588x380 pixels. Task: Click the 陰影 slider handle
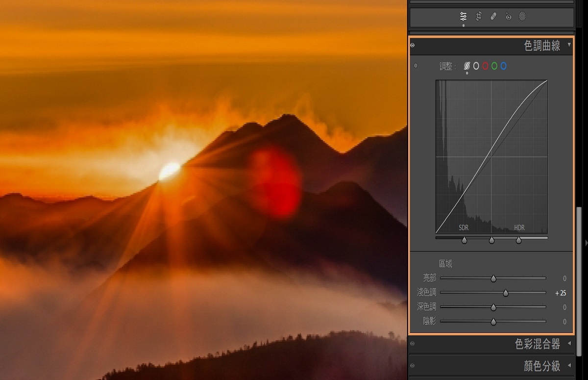[x=493, y=322]
